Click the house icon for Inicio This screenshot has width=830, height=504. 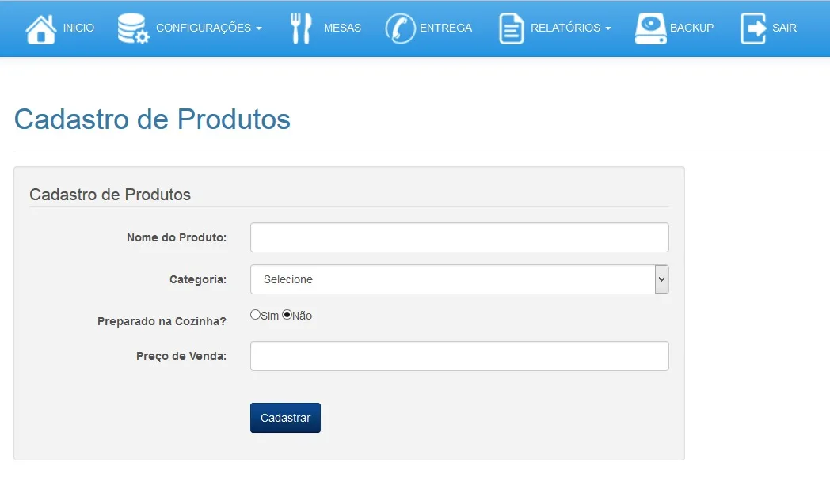40,28
